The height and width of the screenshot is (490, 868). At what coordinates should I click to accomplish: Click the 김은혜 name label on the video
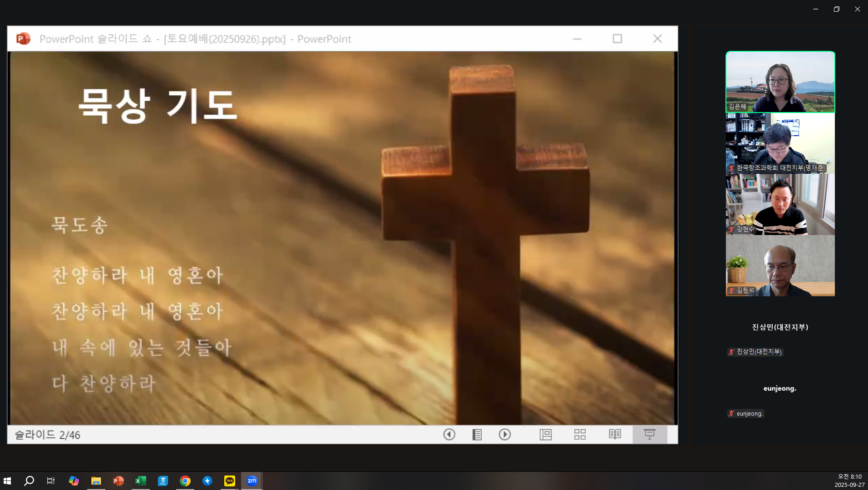[x=737, y=107]
